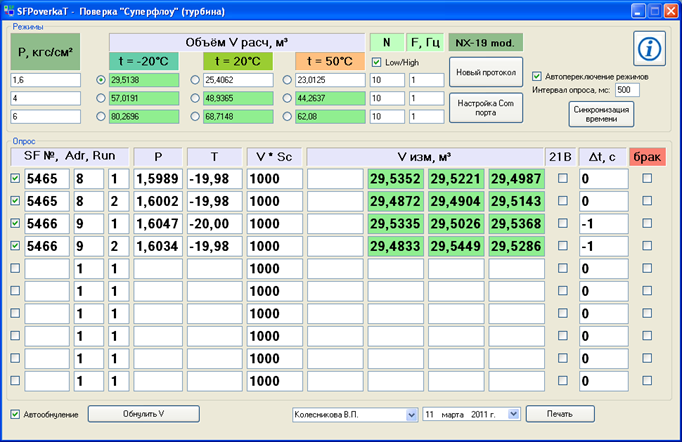The image size is (683, 443).
Task: Click the t = 20°C column header
Action: (238, 61)
